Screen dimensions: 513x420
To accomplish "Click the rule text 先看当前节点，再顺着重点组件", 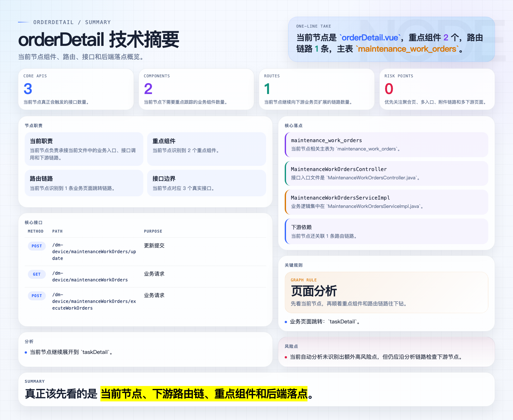I will pyautogui.click(x=350, y=304).
